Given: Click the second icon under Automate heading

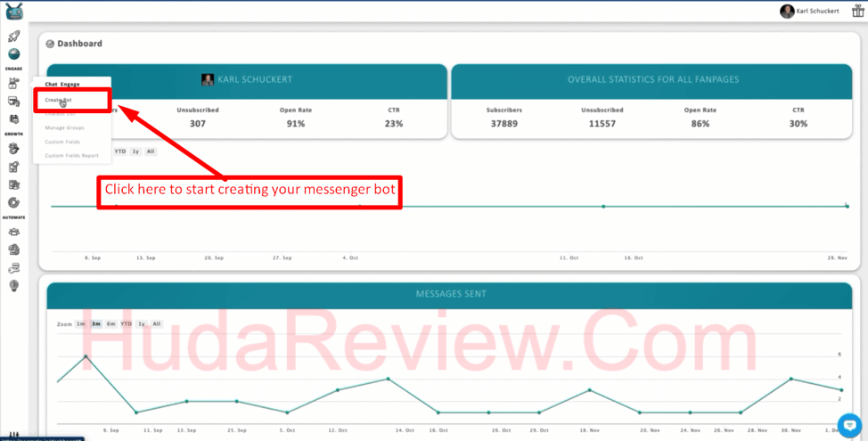Looking at the screenshot, I should pyautogui.click(x=14, y=249).
